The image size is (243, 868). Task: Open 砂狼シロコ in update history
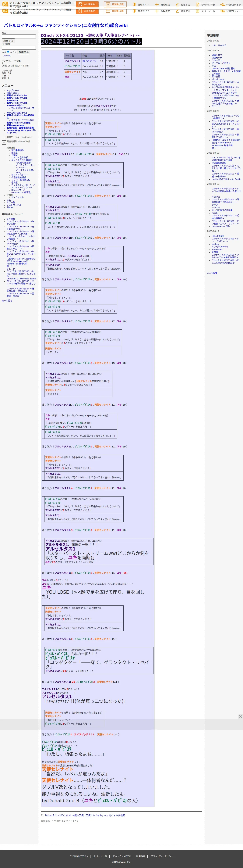click(217, 55)
